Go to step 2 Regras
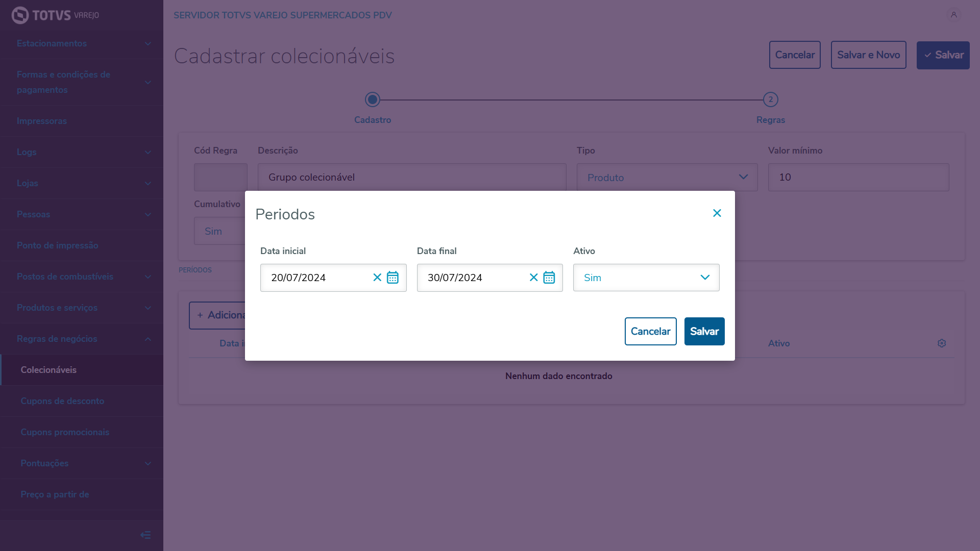The image size is (980, 551). (x=770, y=100)
